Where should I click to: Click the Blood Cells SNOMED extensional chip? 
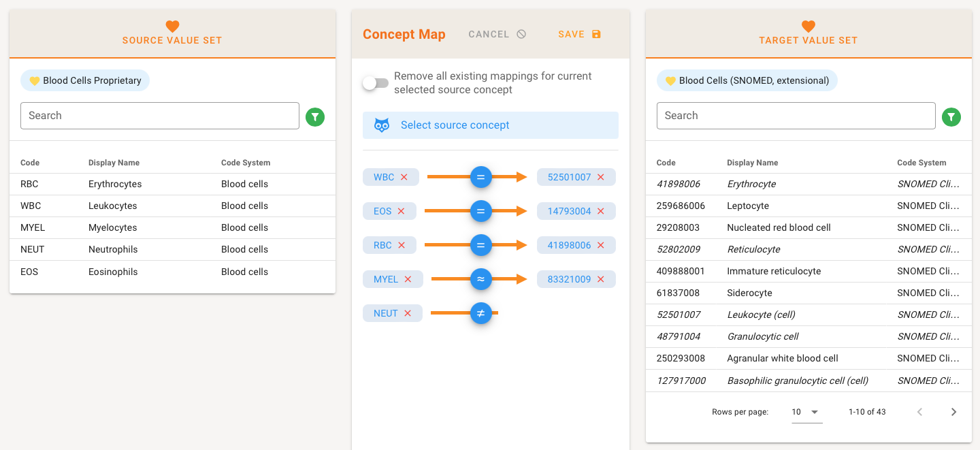click(747, 80)
